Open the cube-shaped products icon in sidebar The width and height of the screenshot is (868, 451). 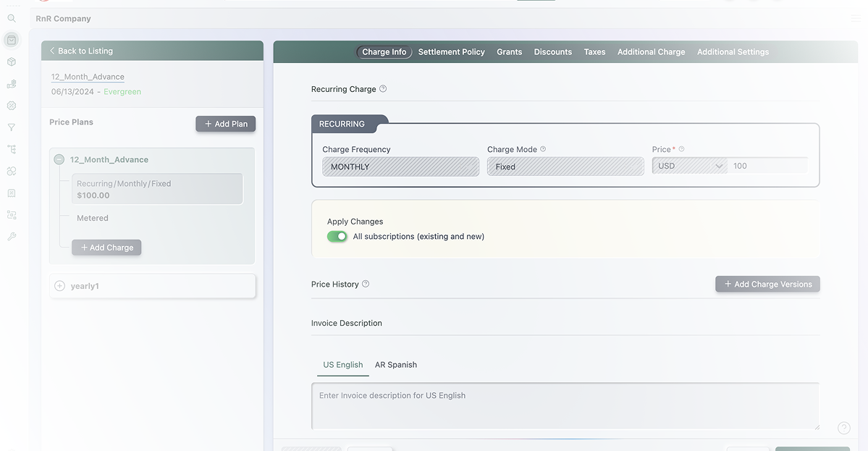point(12,62)
